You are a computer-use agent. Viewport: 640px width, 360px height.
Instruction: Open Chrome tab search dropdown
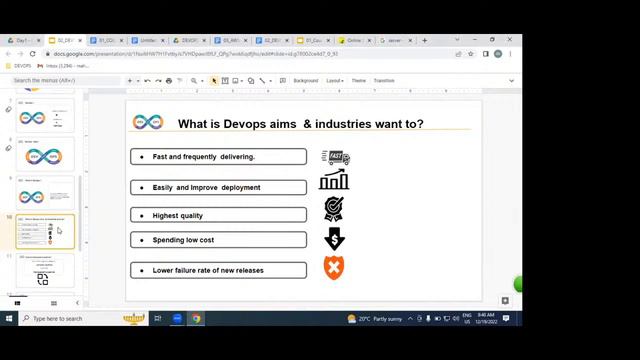point(457,40)
